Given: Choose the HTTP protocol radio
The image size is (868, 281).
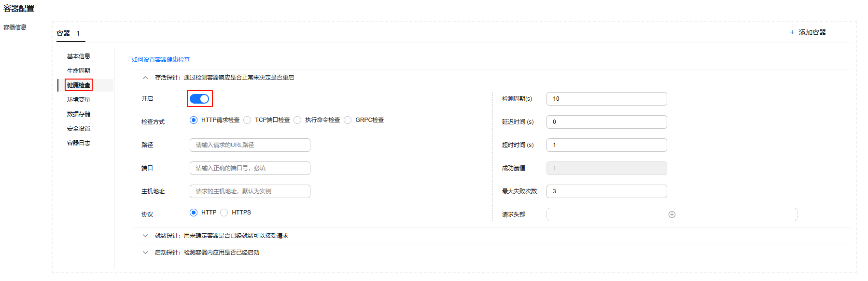Looking at the screenshot, I should point(194,213).
